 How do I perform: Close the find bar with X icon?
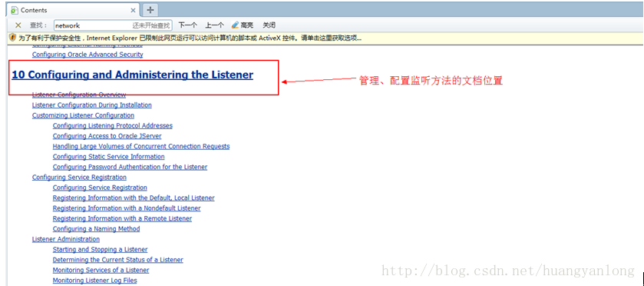pos(18,25)
